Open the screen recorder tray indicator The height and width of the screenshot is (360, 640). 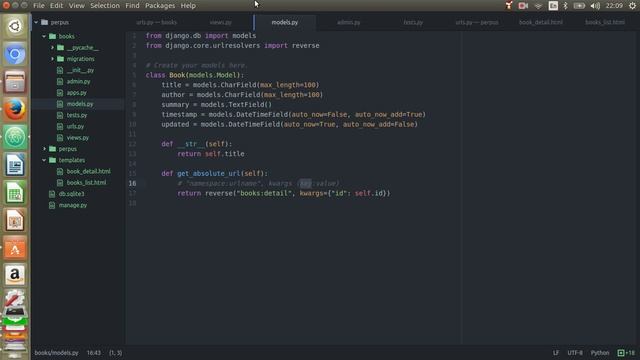[x=523, y=6]
